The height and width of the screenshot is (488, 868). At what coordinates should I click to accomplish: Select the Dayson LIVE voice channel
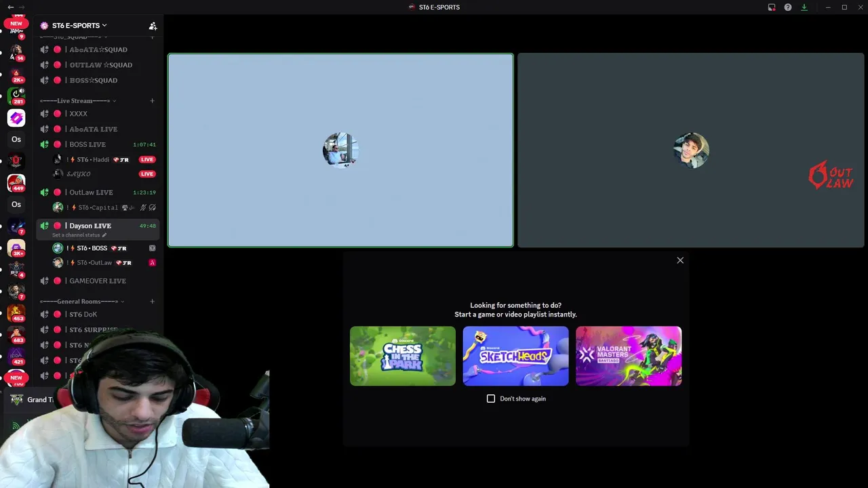point(98,229)
